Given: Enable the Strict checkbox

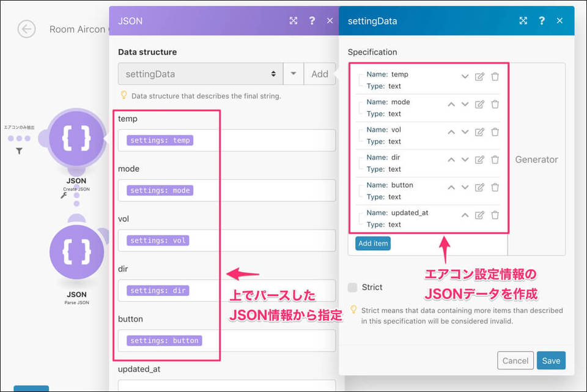Looking at the screenshot, I should pos(352,287).
